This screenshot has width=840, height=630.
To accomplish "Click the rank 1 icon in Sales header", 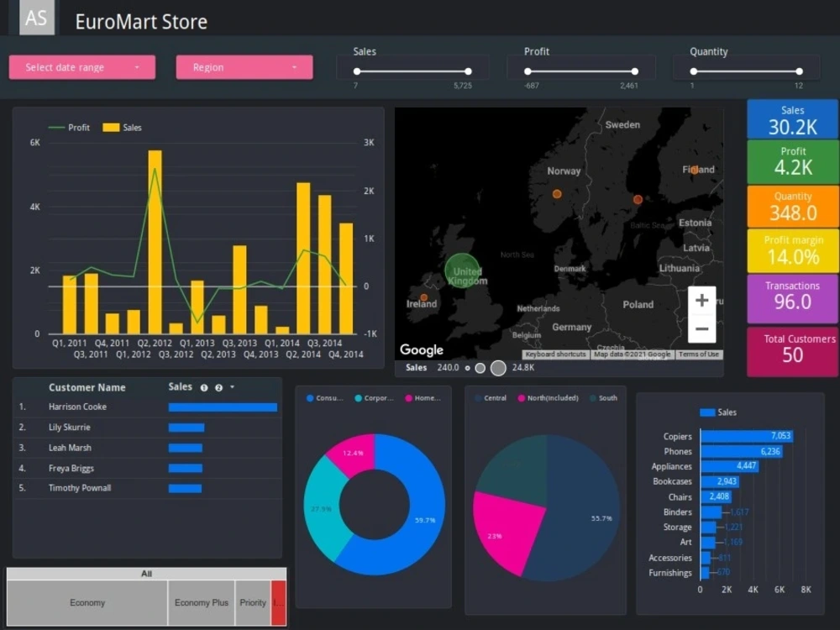I will point(204,387).
